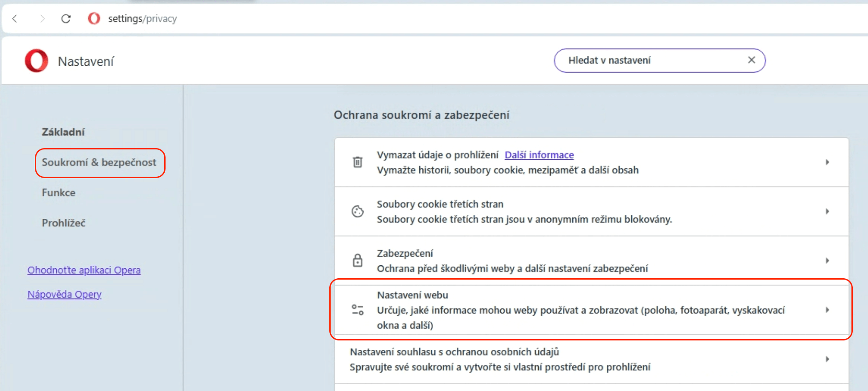Open the Základní settings section
Viewport: 868px width, 391px height.
[63, 132]
